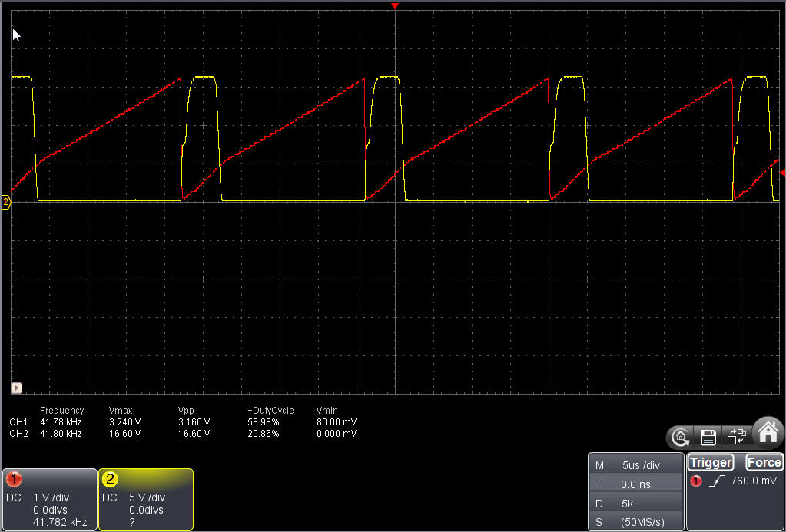The width and height of the screenshot is (786, 532).
Task: Click the red trigger level arrow on right edge
Action: point(781,173)
